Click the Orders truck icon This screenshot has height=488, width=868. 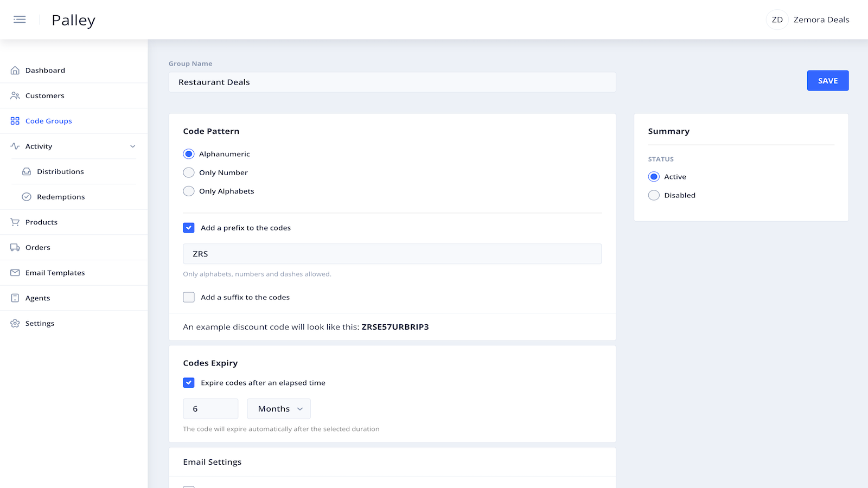[x=15, y=247]
